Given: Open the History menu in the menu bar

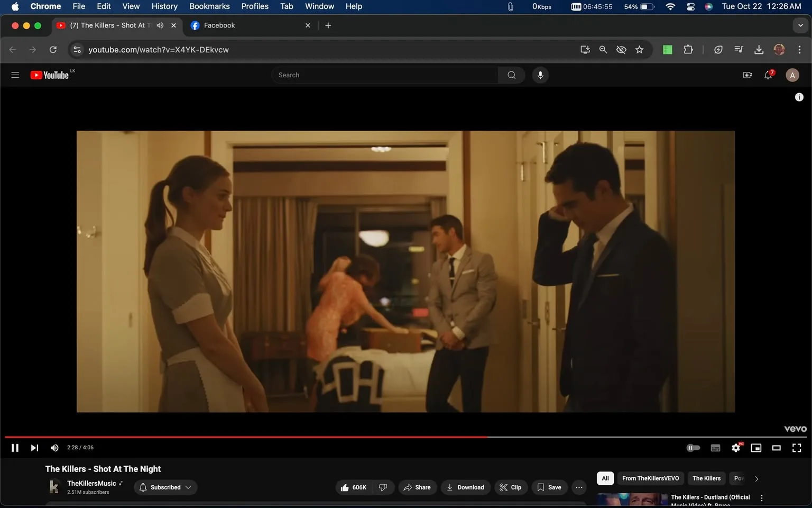Looking at the screenshot, I should [164, 6].
